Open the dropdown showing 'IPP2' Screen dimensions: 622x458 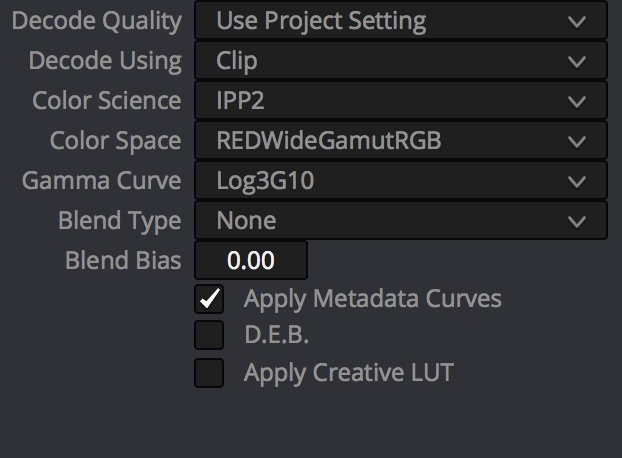(400, 101)
